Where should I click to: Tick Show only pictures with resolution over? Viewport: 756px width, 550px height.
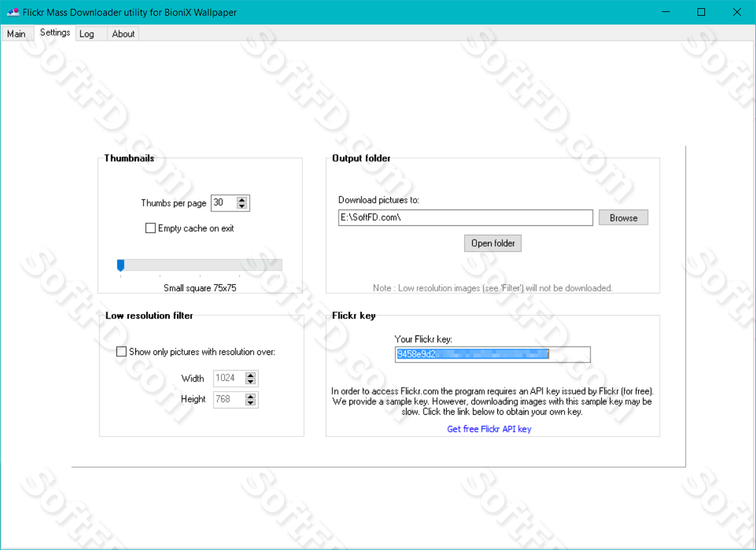(x=121, y=352)
